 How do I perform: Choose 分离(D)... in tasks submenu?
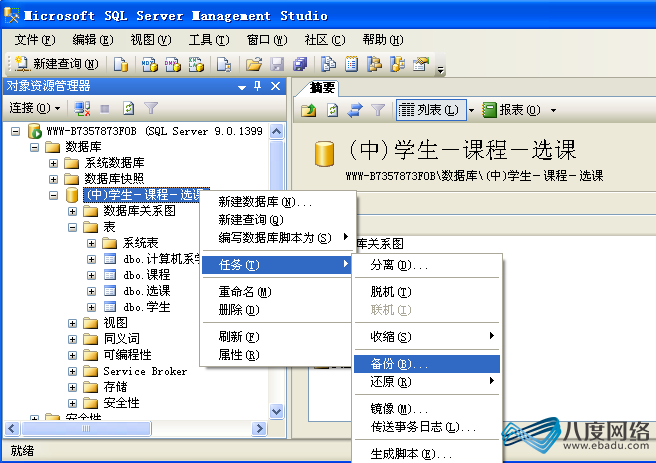click(x=427, y=265)
